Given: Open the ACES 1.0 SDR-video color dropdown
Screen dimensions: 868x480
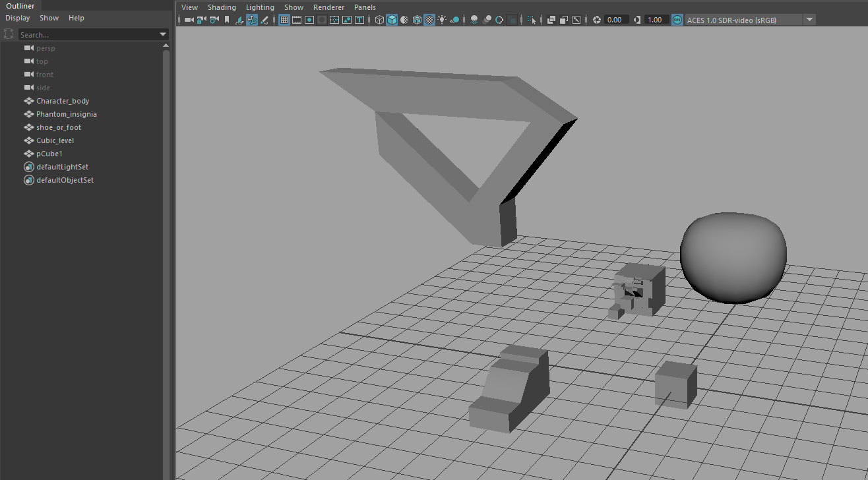Looking at the screenshot, I should 751,20.
